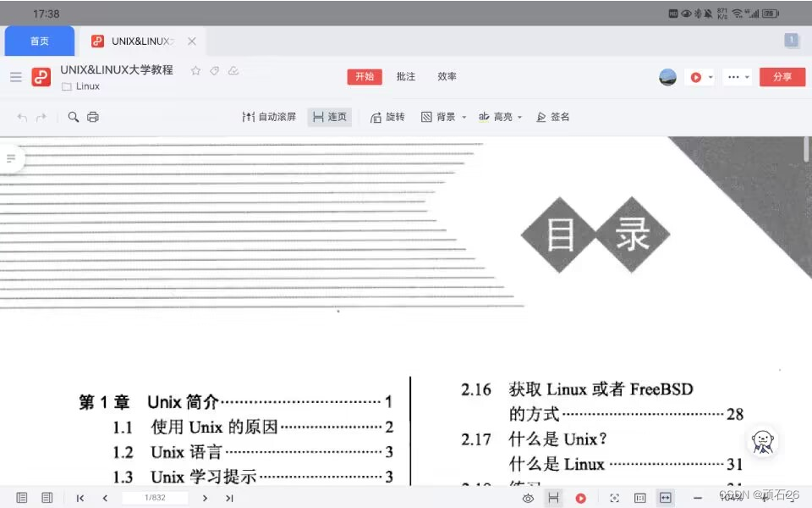This screenshot has height=508, width=812.
Task: Click the 第 1 章 Unix 简介 entry
Action: point(236,401)
